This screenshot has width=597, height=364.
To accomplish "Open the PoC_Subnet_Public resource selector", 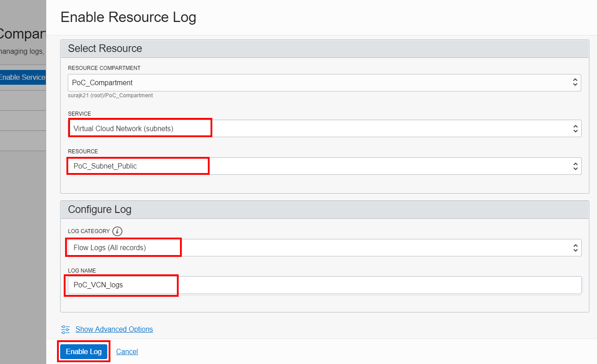I will tap(314, 166).
